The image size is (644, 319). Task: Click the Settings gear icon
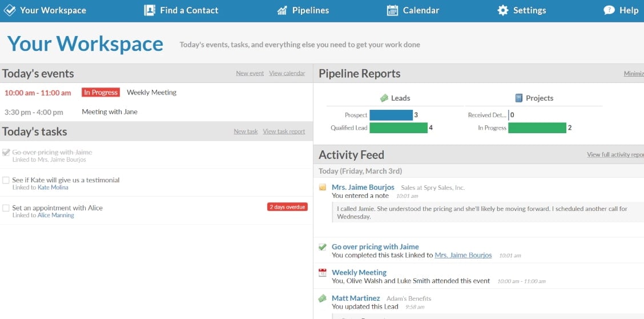[502, 10]
